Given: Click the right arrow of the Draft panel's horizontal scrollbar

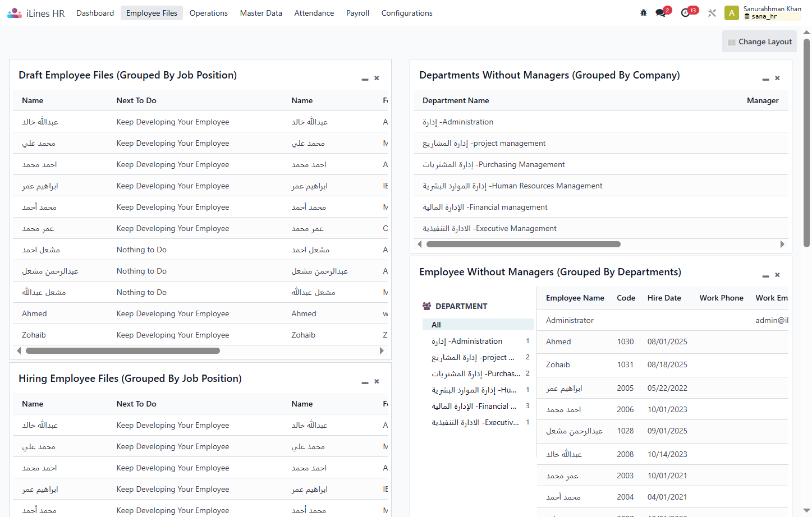Looking at the screenshot, I should click(x=382, y=351).
